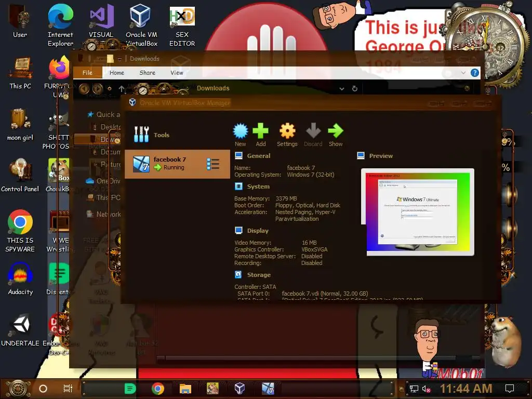Open the notification center icon

click(x=509, y=389)
